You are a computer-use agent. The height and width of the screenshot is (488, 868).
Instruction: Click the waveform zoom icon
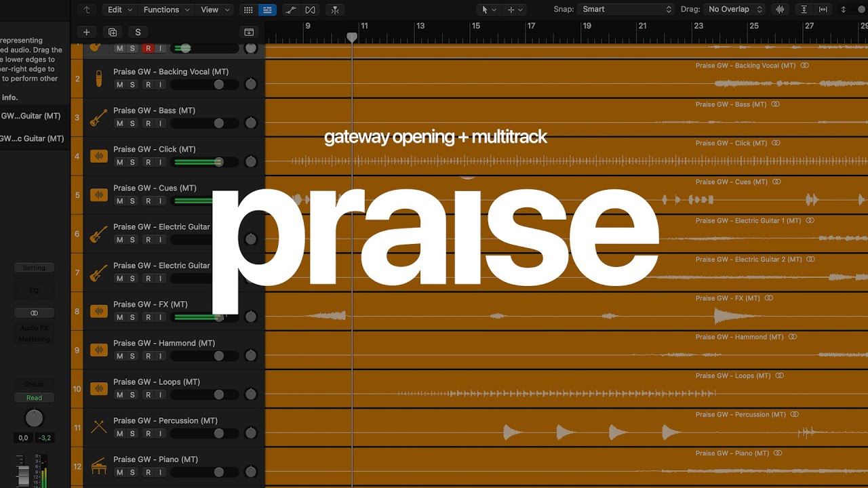coord(781,9)
